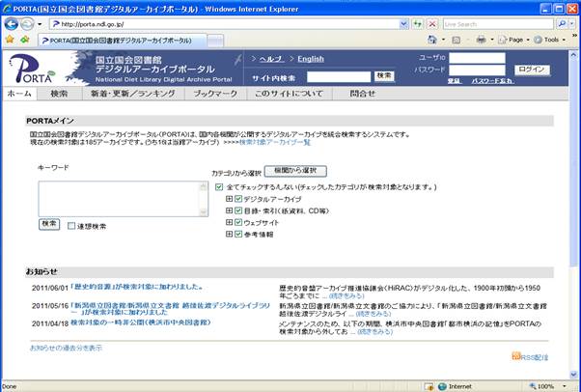Image resolution: width=581 pixels, height=392 pixels.
Task: Click the Refresh icon beside address bar
Action: tap(418, 24)
